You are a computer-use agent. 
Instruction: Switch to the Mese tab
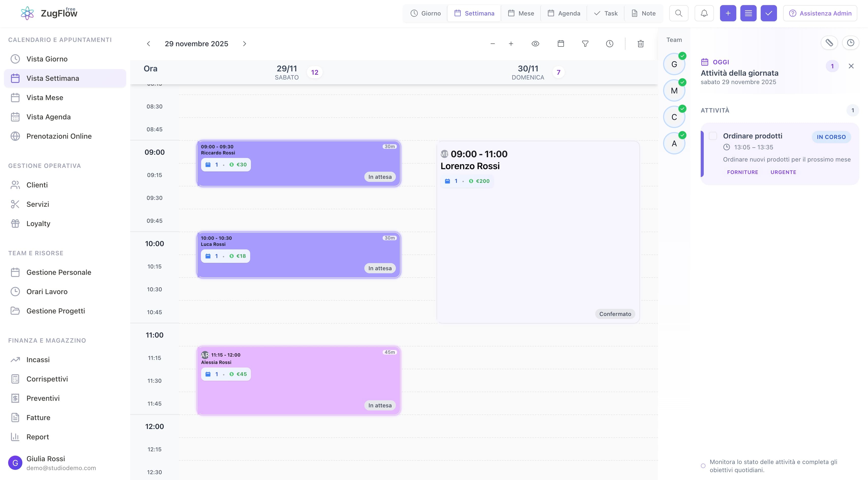pos(521,13)
